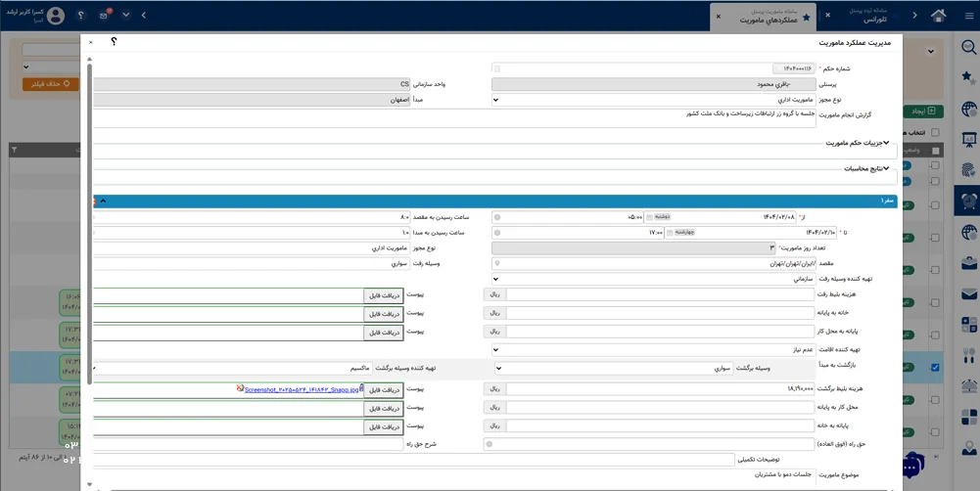Open the alarm clock sidebar icon
Viewport: 980px width, 491px height.
point(967,201)
